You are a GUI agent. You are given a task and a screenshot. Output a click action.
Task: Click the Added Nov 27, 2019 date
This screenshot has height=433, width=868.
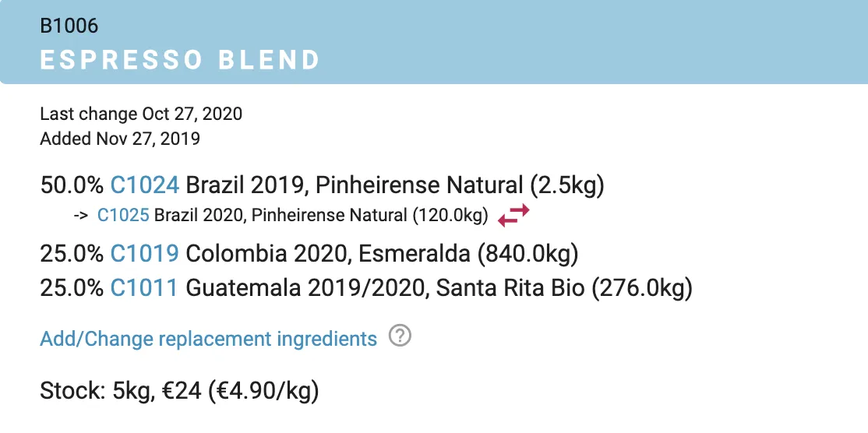pos(120,139)
